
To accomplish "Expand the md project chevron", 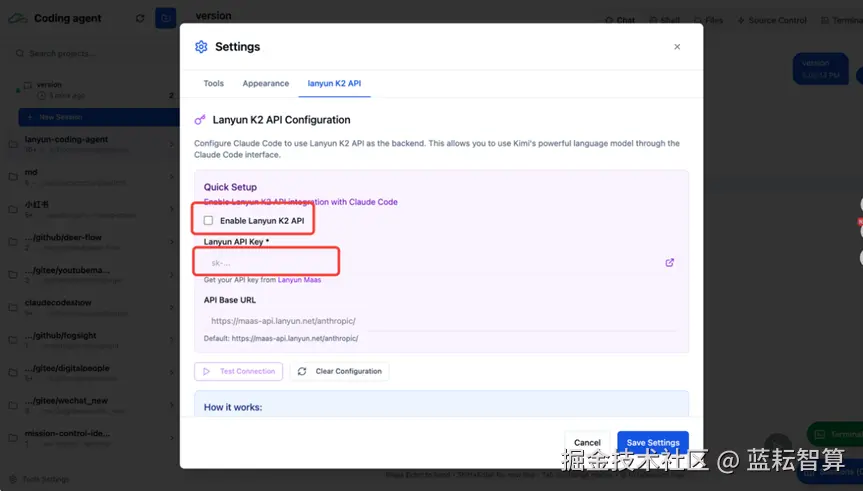I will [x=171, y=177].
